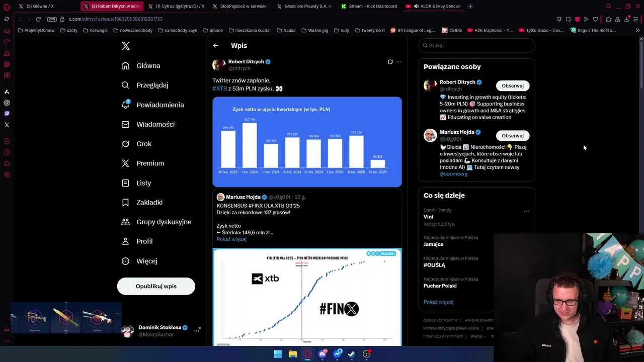Open the tweety do rt bookmark folder

[x=370, y=31]
